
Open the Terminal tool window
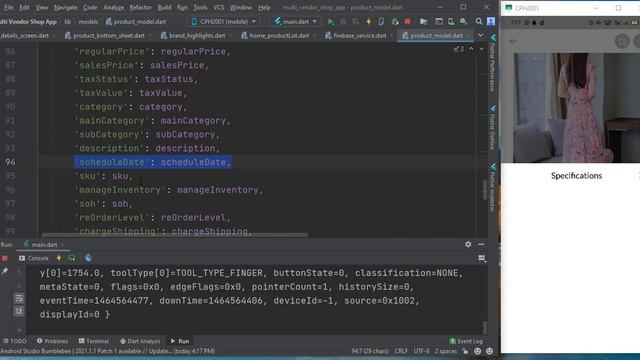pos(93,341)
